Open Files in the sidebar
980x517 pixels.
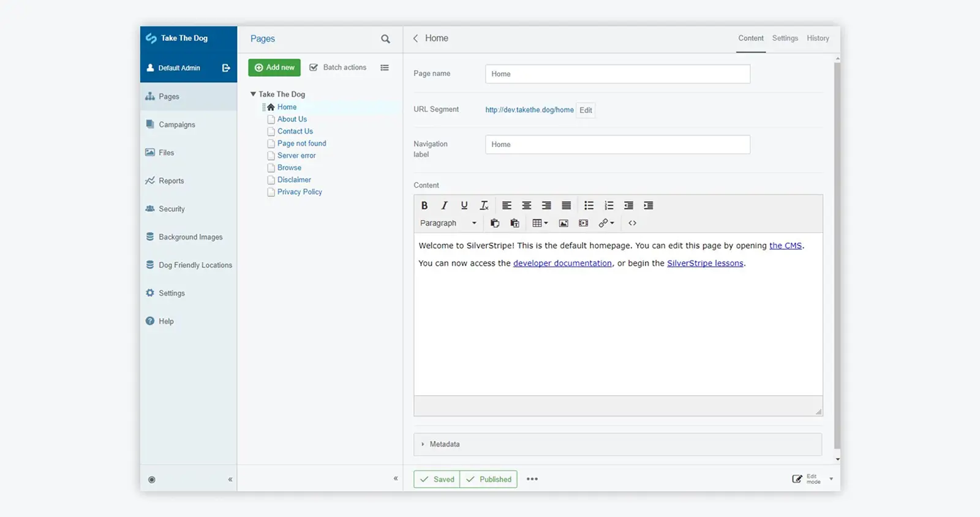[x=189, y=153]
